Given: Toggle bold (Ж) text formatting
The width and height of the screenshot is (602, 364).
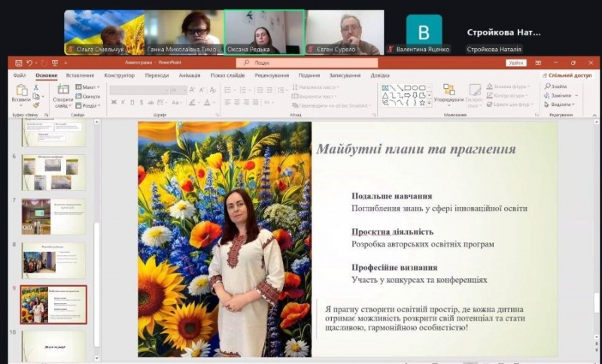Looking at the screenshot, I should (x=114, y=102).
